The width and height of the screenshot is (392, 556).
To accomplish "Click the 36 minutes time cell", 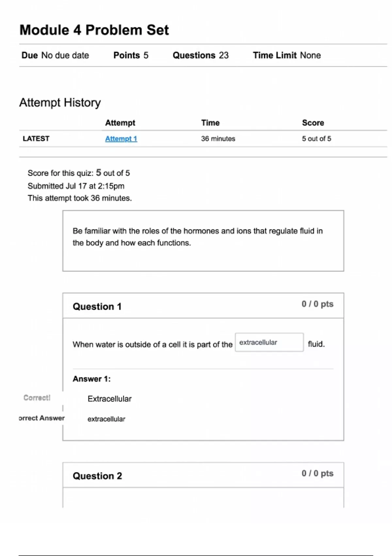I will pyautogui.click(x=218, y=139).
